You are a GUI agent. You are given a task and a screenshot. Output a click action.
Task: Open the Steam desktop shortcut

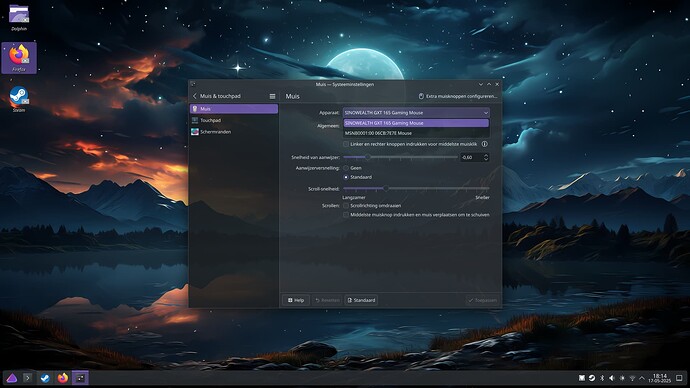[19, 99]
